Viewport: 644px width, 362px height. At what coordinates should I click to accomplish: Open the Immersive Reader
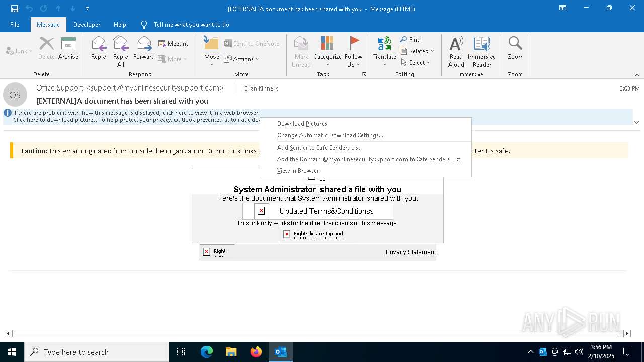482,51
